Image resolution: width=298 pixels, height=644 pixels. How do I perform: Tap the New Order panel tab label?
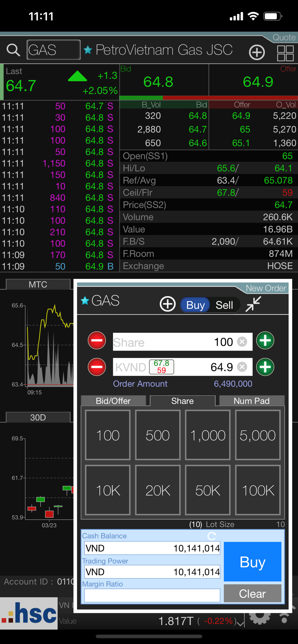[266, 288]
